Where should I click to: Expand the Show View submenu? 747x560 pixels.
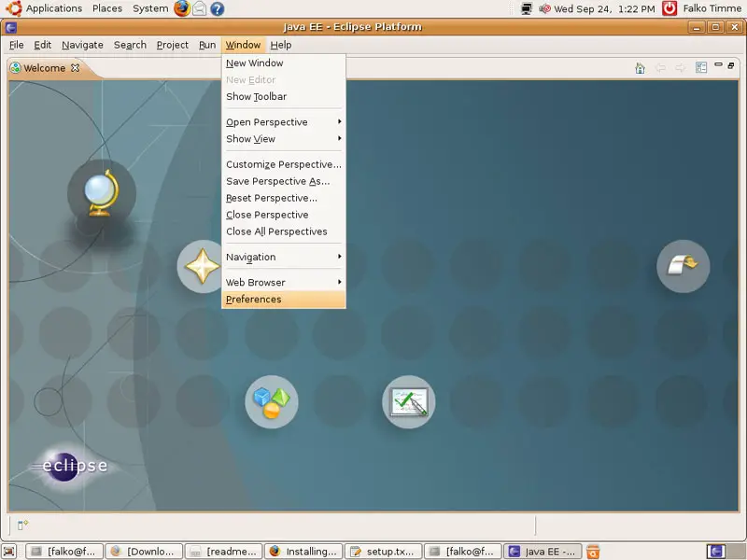pyautogui.click(x=284, y=138)
